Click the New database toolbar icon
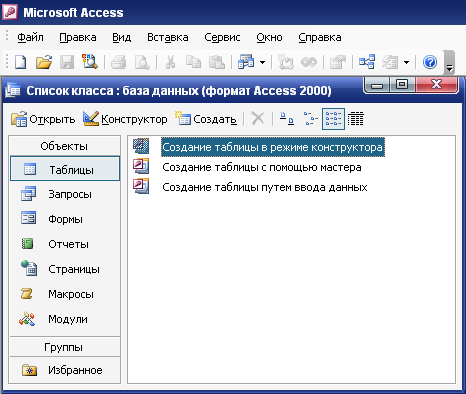466x394 pixels. (21, 62)
